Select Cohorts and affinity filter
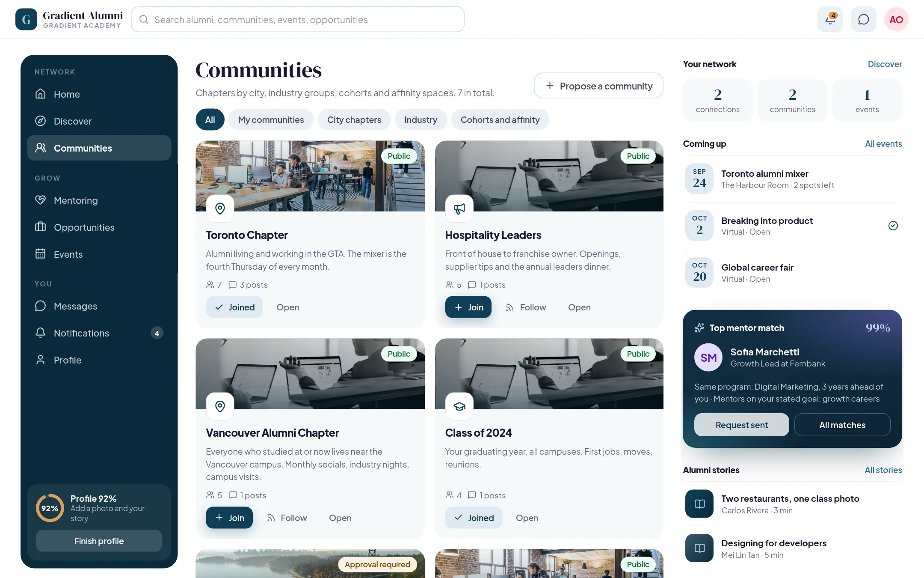 500,120
